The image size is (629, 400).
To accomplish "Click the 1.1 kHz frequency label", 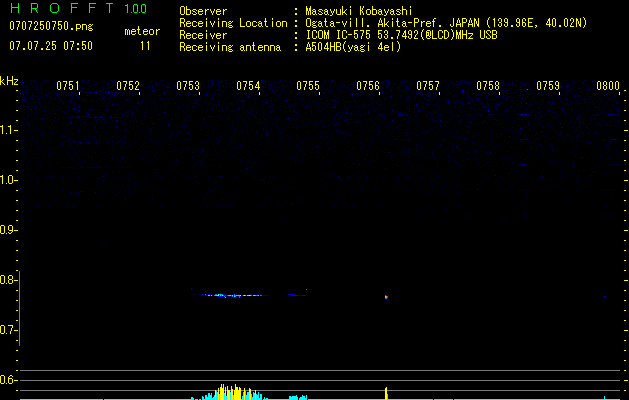I will 8,130.
